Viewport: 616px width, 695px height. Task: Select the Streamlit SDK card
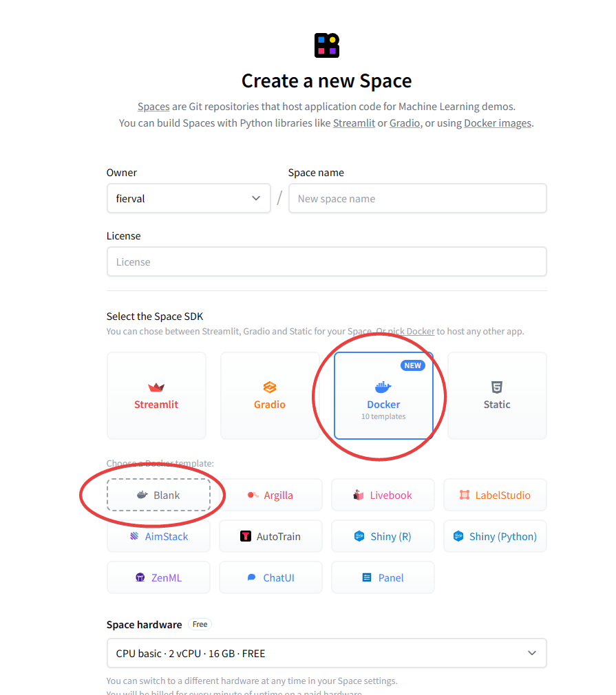[156, 396]
